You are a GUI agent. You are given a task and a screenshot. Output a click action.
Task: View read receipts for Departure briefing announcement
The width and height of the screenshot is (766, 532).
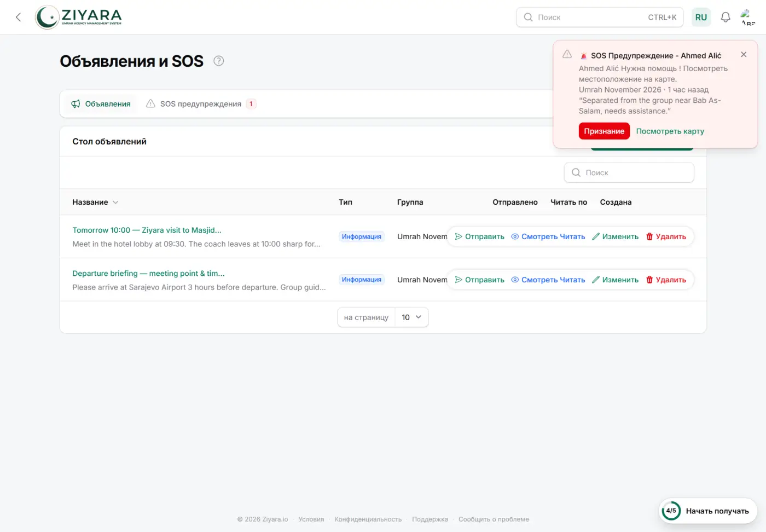click(x=548, y=280)
